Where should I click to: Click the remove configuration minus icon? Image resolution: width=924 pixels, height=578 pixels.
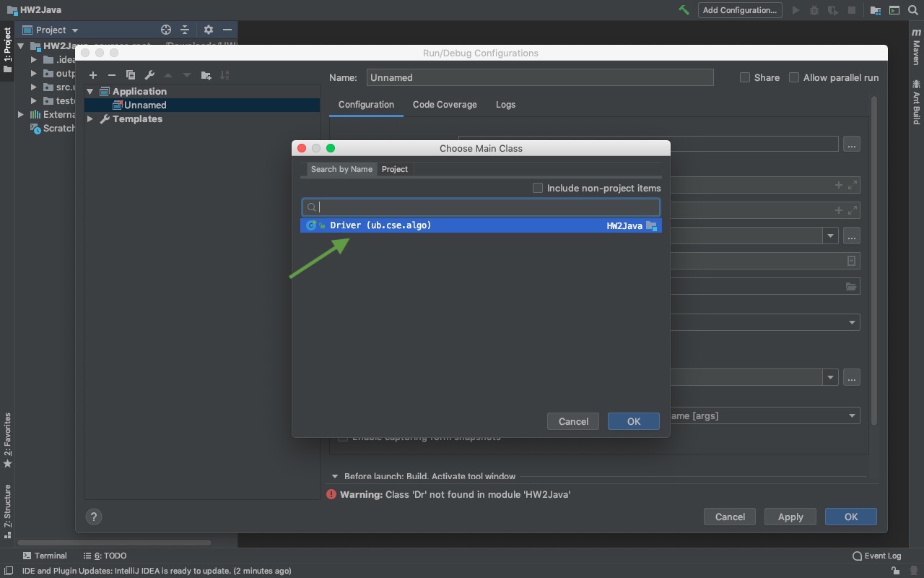111,75
